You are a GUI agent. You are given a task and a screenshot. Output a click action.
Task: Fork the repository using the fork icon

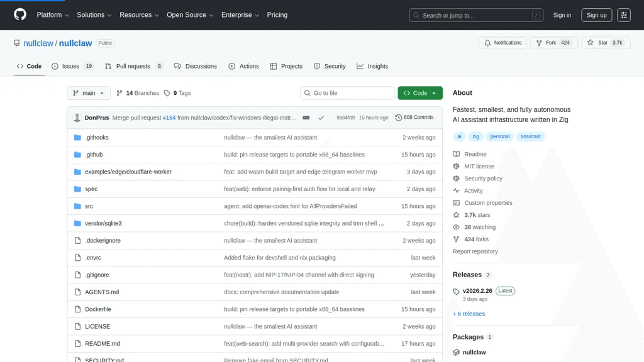[539, 43]
